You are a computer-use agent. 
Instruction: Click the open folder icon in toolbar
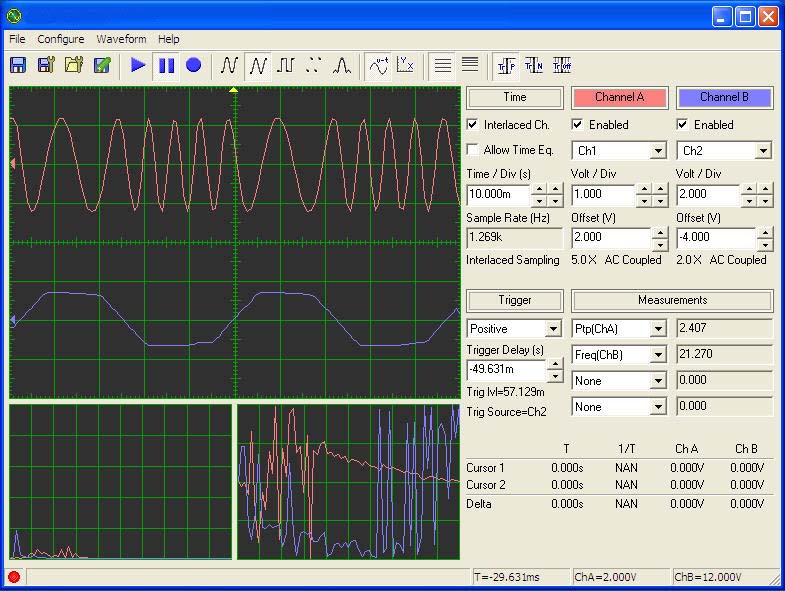(x=74, y=65)
